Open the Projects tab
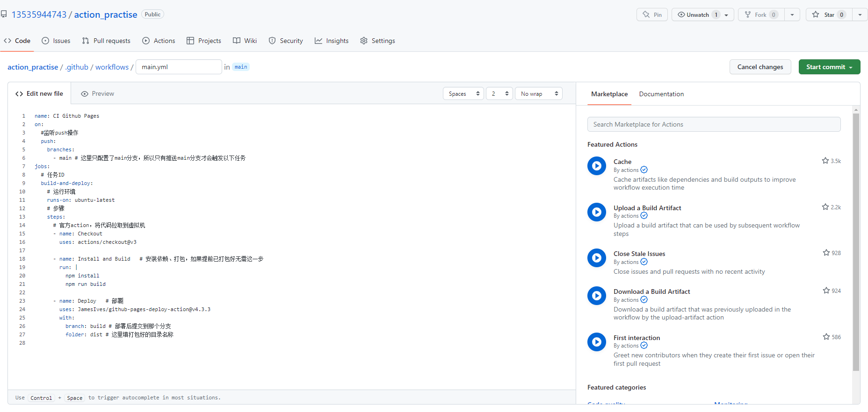Screen dimensions: 868x412 [x=204, y=41]
